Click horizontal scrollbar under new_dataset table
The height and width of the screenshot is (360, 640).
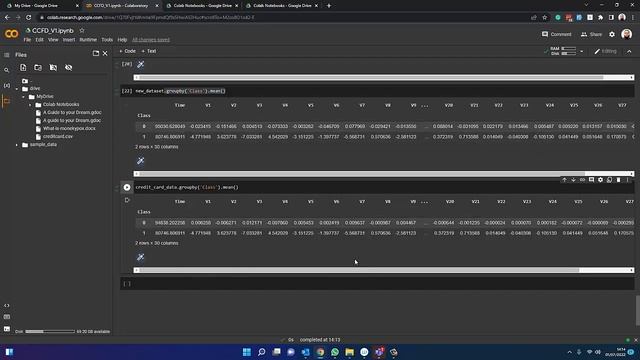click(x=384, y=174)
